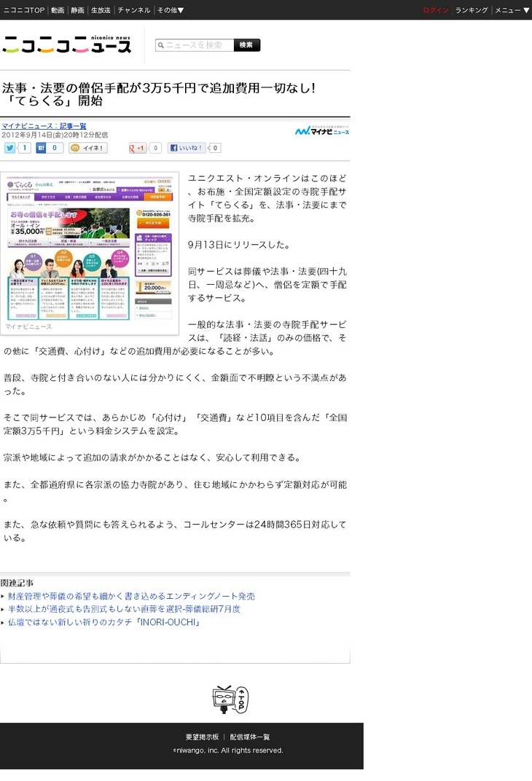Click the Facebook like count
532x781 pixels.
215,148
